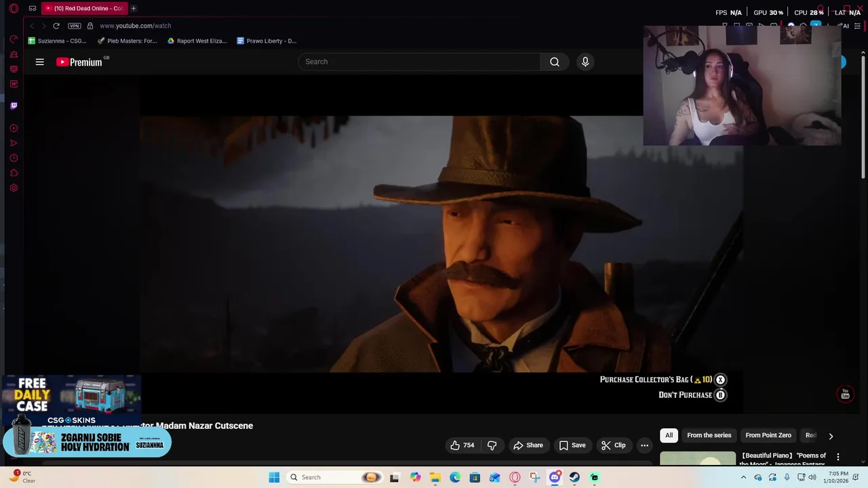The height and width of the screenshot is (488, 868).
Task: Open Copilot from the taskbar
Action: pyautogui.click(x=415, y=477)
